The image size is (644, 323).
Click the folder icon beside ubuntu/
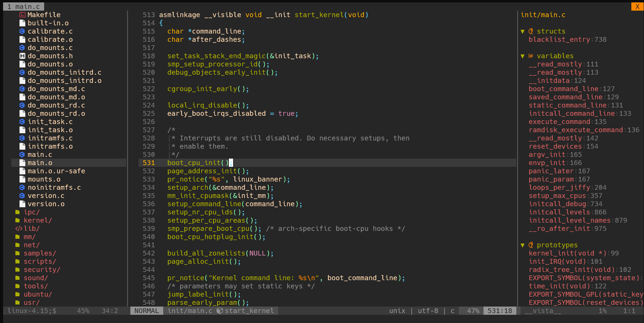17,294
